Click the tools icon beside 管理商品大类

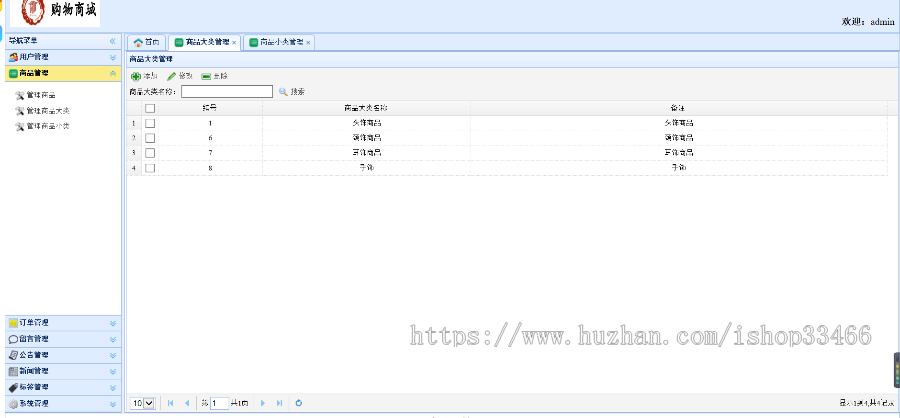click(20, 111)
